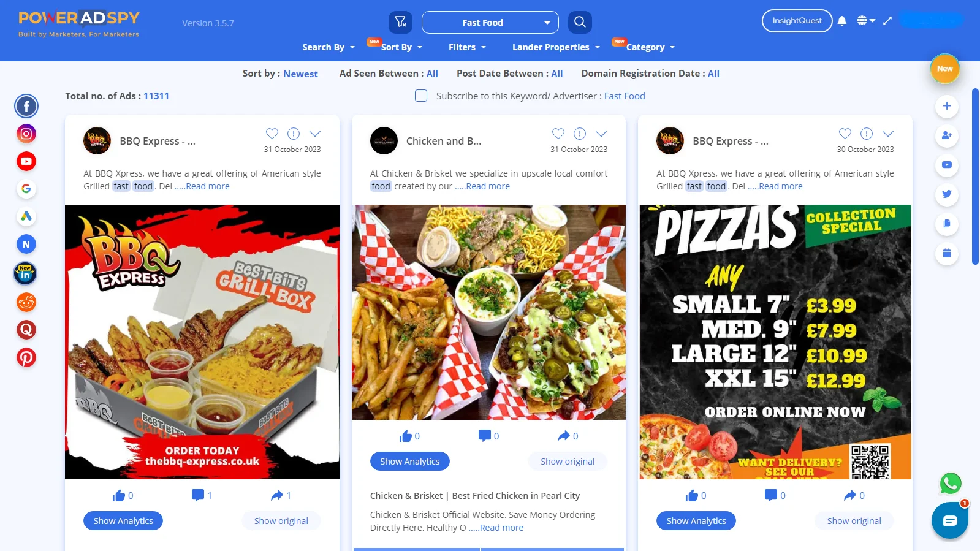980x551 pixels.
Task: Open the Fast Food keyword dropdown
Action: point(490,23)
